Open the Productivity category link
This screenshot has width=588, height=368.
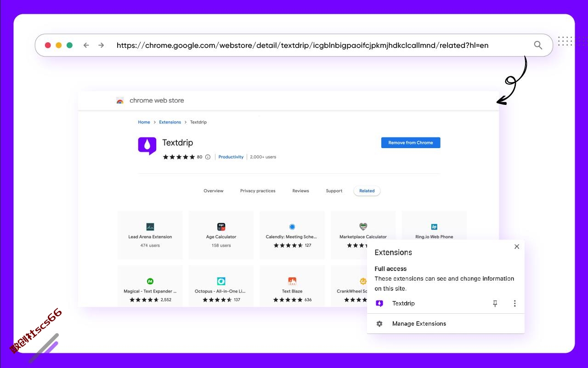click(231, 157)
